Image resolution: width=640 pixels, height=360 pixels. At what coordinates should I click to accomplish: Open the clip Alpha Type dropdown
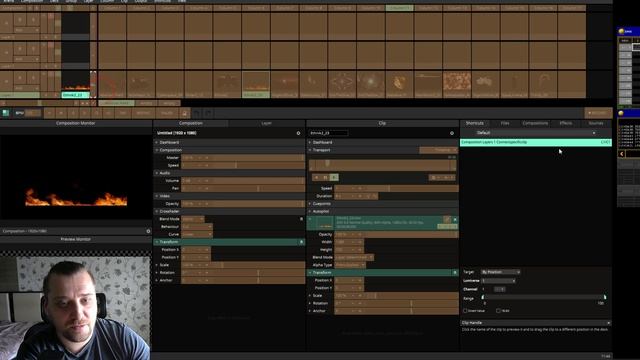coord(350,265)
